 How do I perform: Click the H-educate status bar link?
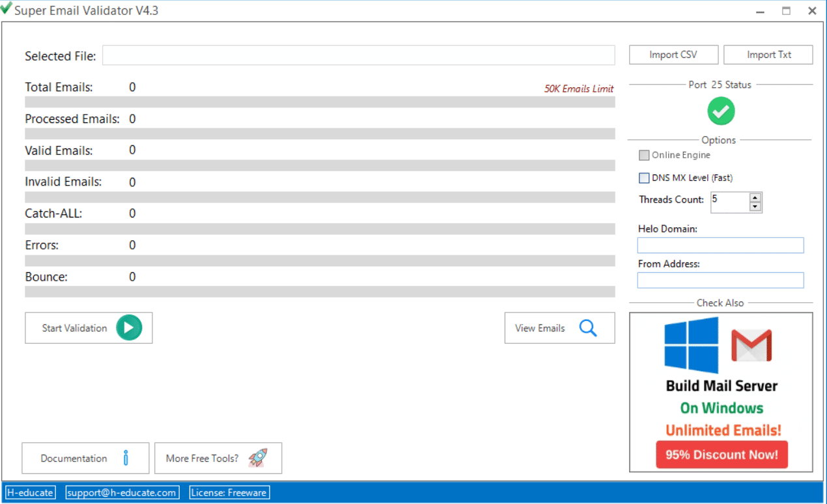pyautogui.click(x=30, y=492)
